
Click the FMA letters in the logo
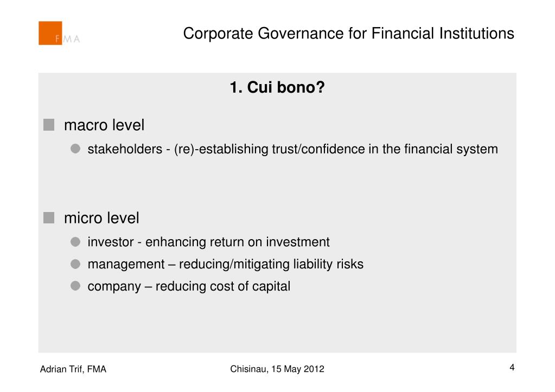pyautogui.click(x=68, y=39)
